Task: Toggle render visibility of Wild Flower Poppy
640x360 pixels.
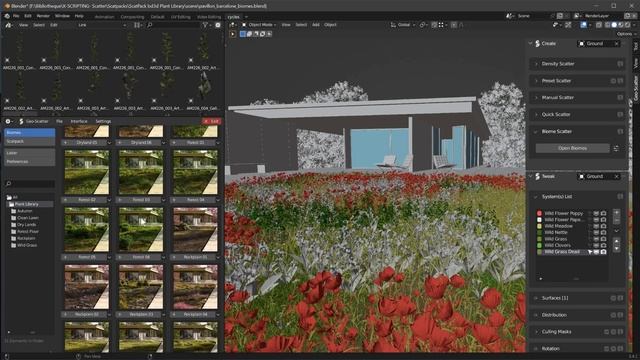Action: point(603,213)
